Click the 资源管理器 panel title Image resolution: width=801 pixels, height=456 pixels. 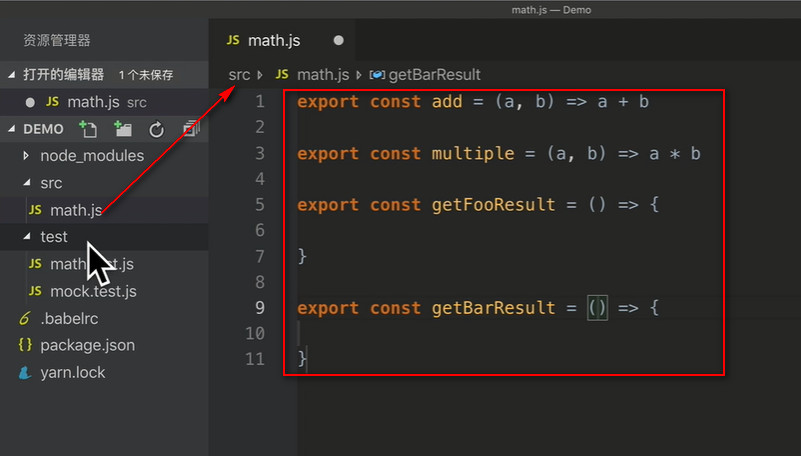click(57, 40)
